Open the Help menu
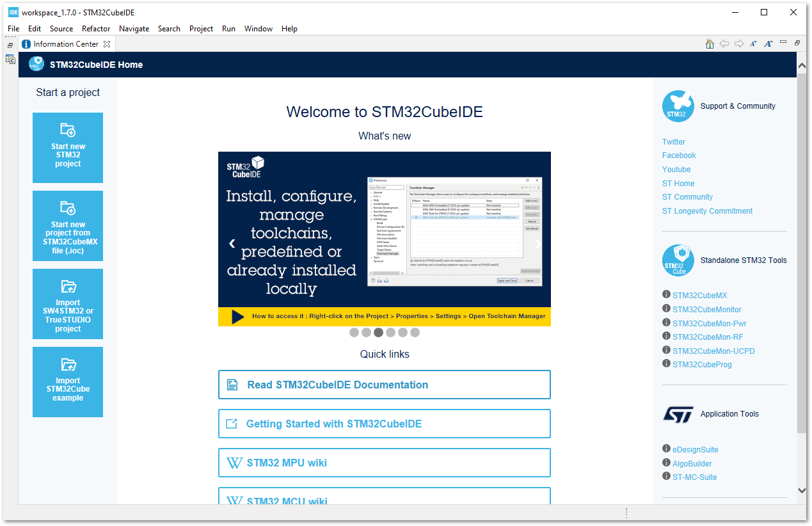The width and height of the screenshot is (812, 526). pos(289,29)
